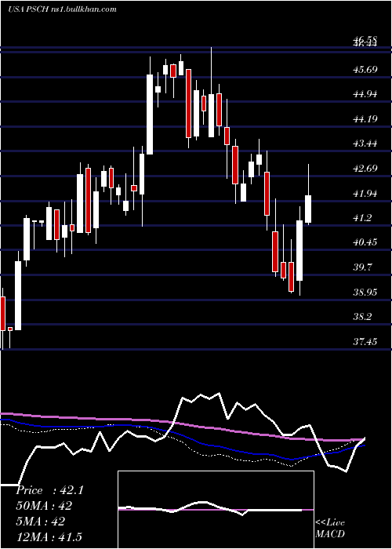392x549 pixels.
Task: Click the 37.45 price axis label
Action: coord(365,341)
